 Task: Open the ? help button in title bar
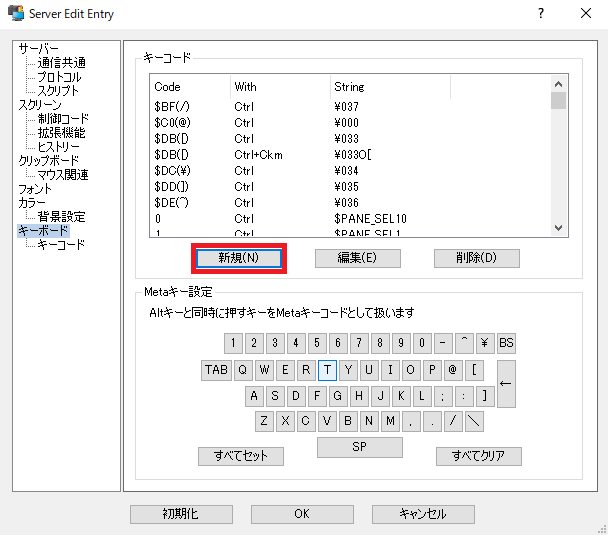(x=541, y=14)
